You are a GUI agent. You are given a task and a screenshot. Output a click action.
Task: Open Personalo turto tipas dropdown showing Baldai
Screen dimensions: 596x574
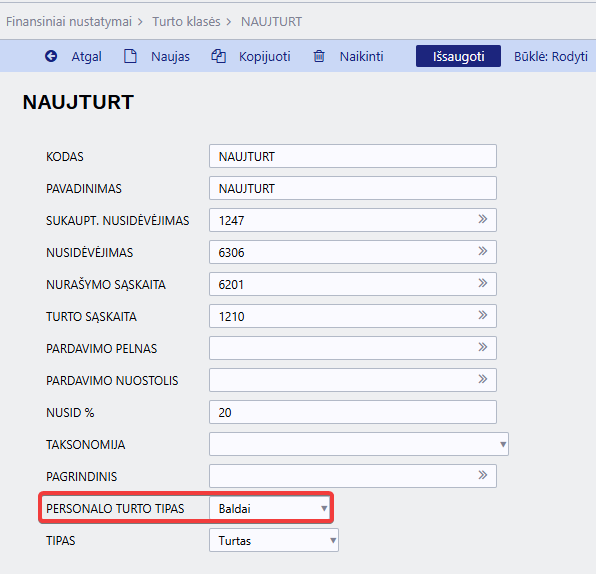pyautogui.click(x=269, y=508)
